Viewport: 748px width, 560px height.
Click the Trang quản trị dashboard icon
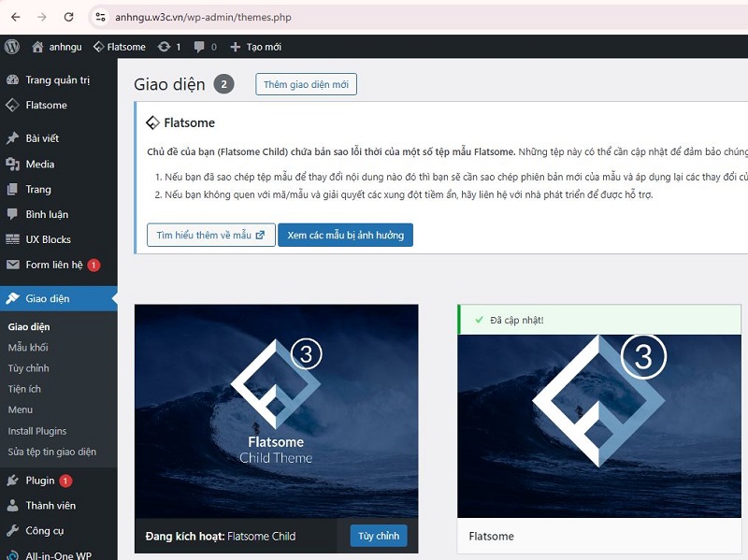(12, 79)
